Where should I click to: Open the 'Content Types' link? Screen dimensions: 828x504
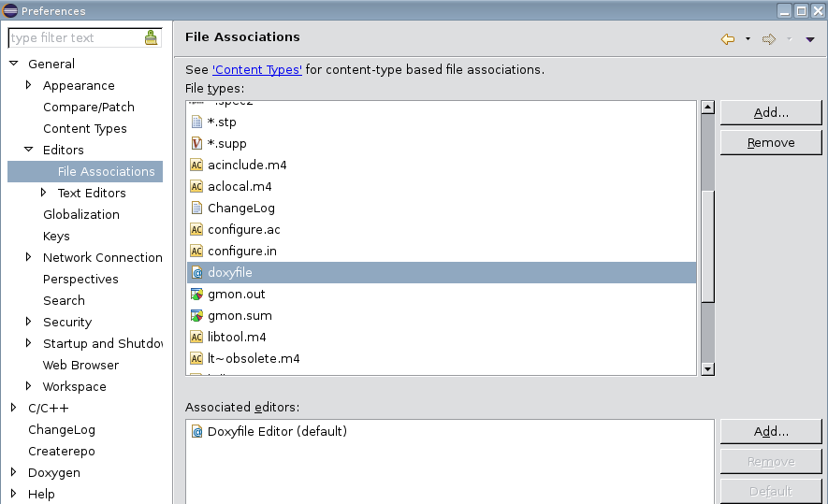click(257, 69)
